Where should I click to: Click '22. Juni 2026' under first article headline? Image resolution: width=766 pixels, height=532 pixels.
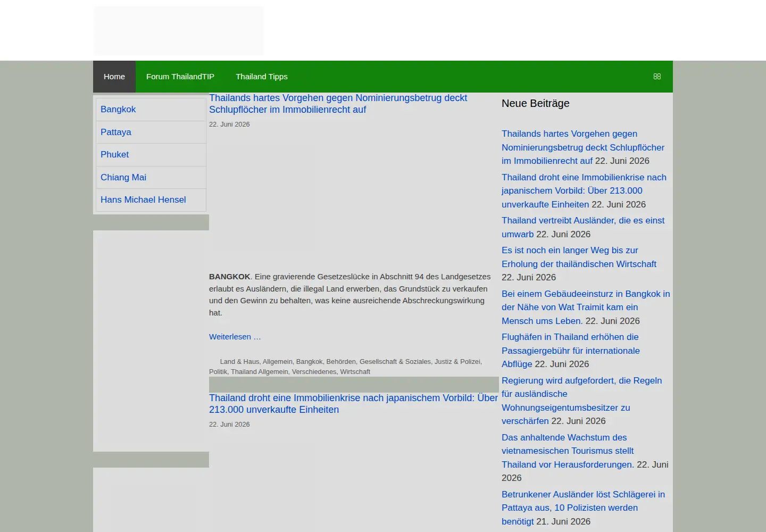click(x=229, y=124)
